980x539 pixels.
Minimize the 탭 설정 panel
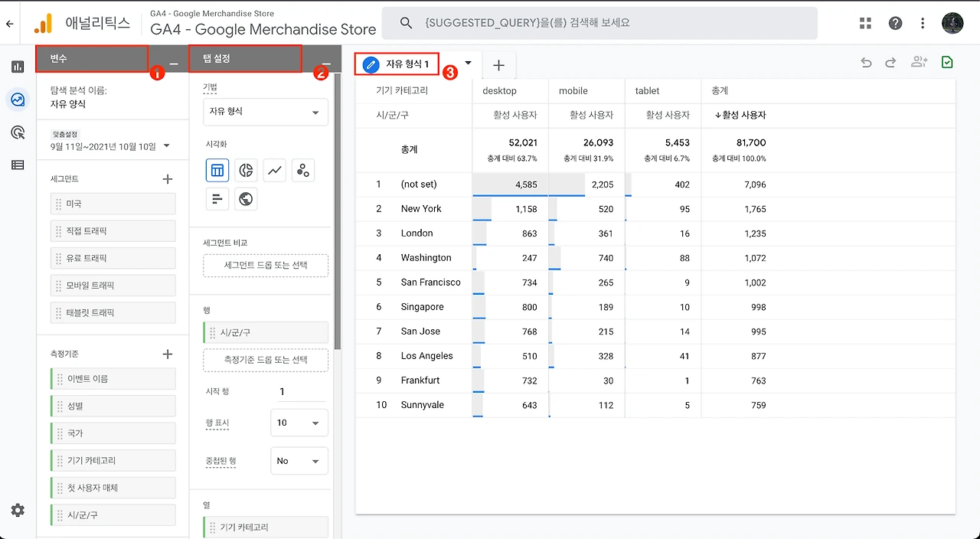tap(327, 64)
